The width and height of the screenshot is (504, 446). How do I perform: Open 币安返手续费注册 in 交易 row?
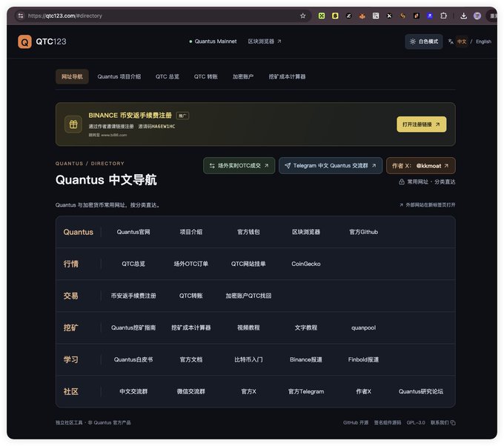[x=133, y=296]
